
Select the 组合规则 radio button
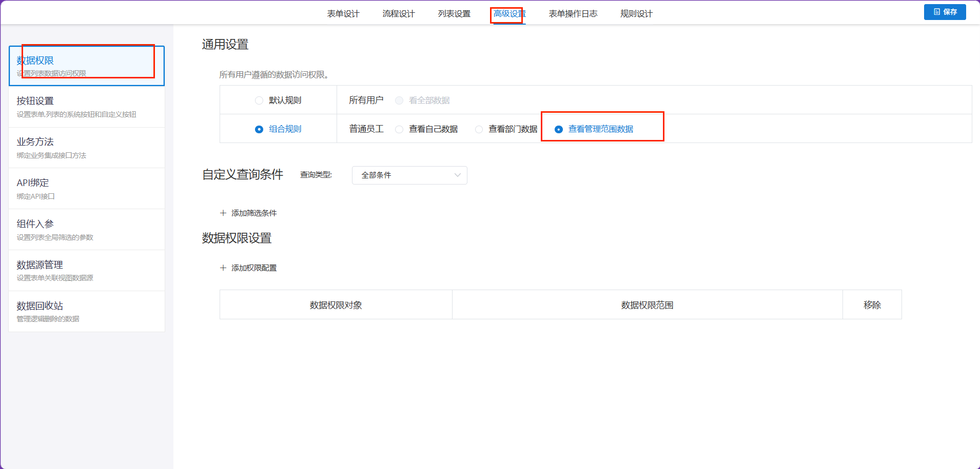[x=259, y=129]
